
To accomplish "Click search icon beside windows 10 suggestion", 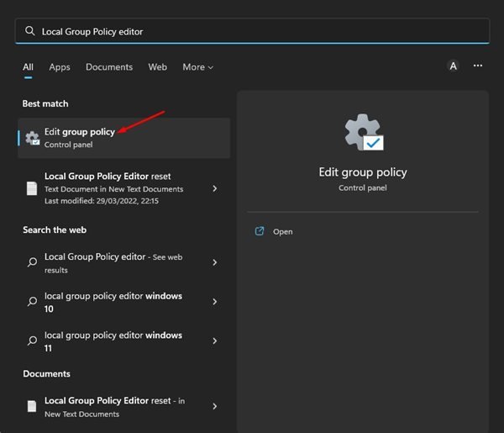I will 32,302.
